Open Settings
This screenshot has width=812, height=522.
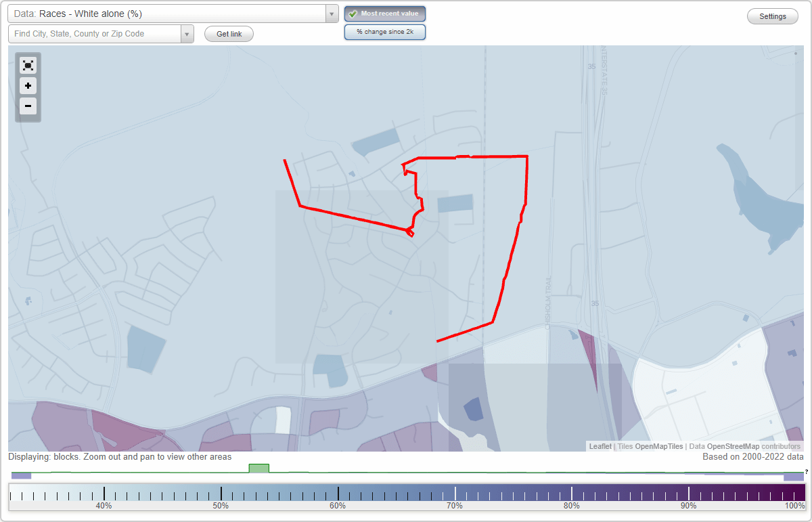point(772,16)
